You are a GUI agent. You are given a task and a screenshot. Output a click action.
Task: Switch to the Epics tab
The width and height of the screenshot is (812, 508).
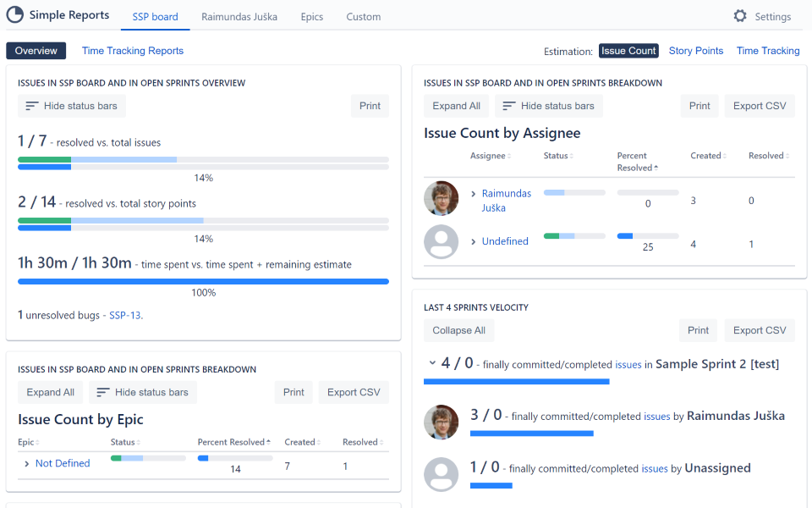coord(311,17)
